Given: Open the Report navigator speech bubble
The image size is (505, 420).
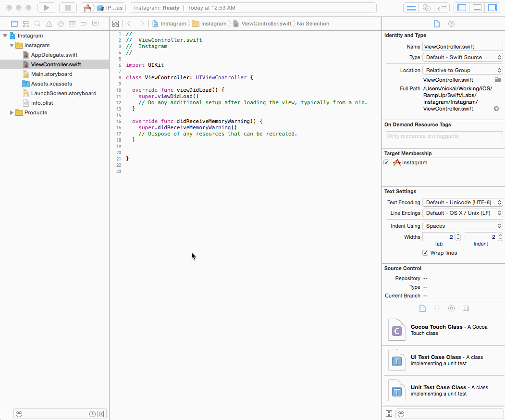Looking at the screenshot, I should [x=95, y=23].
